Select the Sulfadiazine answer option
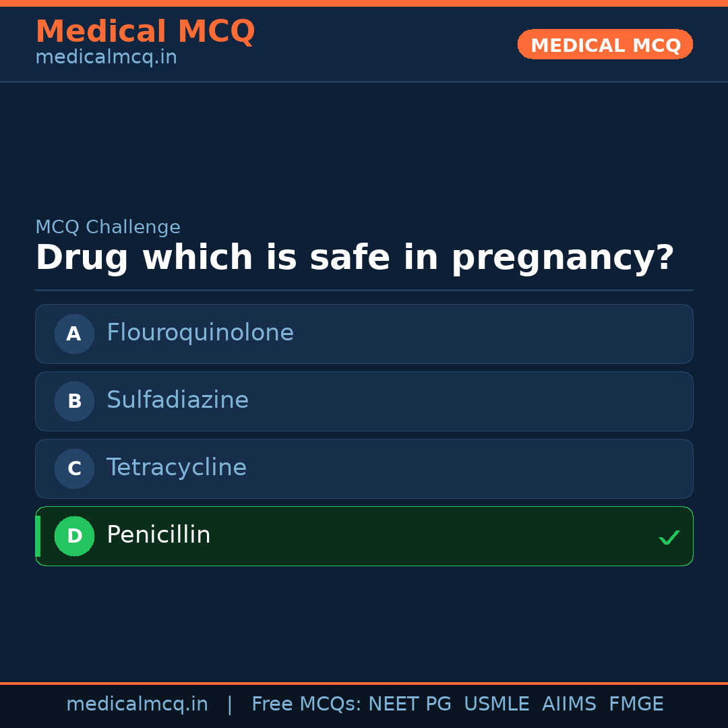728x728 pixels. point(364,401)
